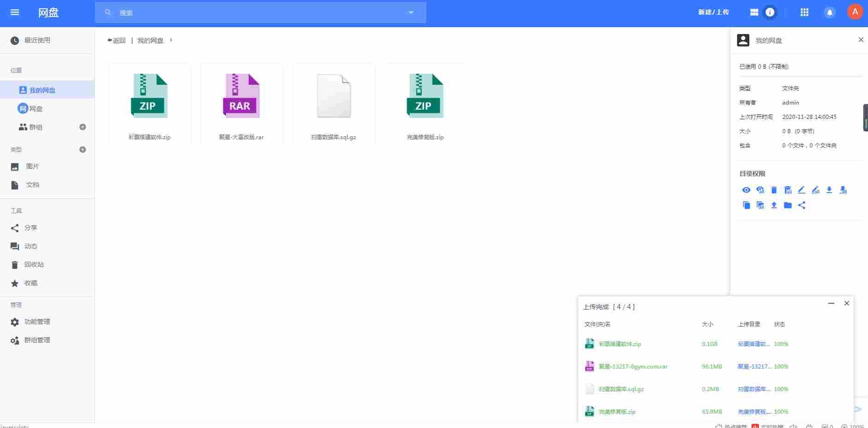Open 动态 in the tools section

click(47, 246)
